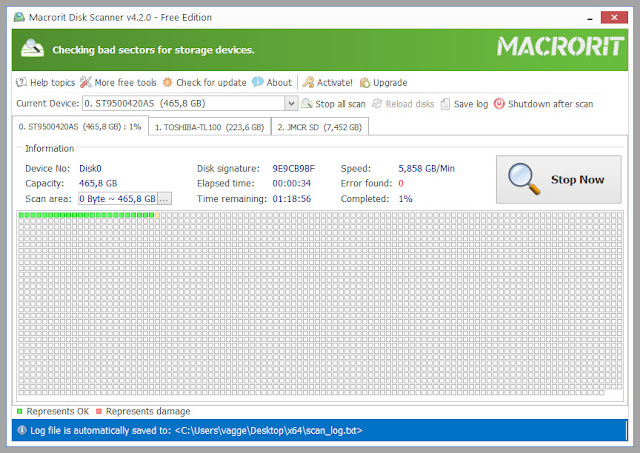Click the Reload disks icon

(377, 104)
